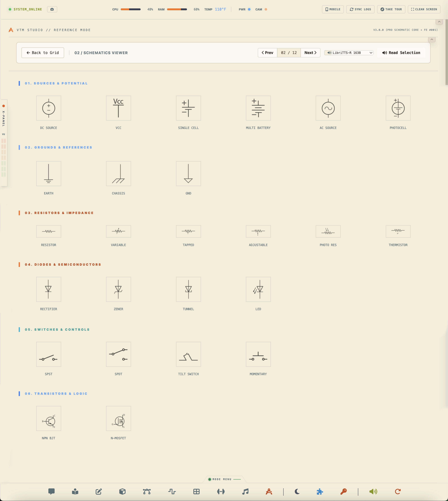Click Read Selection button

click(x=401, y=53)
